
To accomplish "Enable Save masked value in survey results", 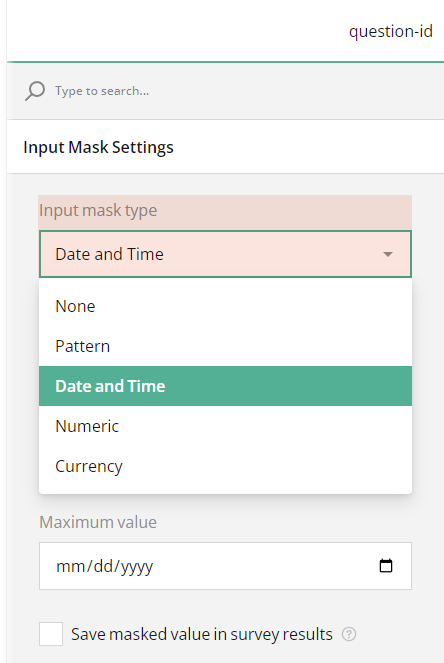I will click(x=51, y=633).
